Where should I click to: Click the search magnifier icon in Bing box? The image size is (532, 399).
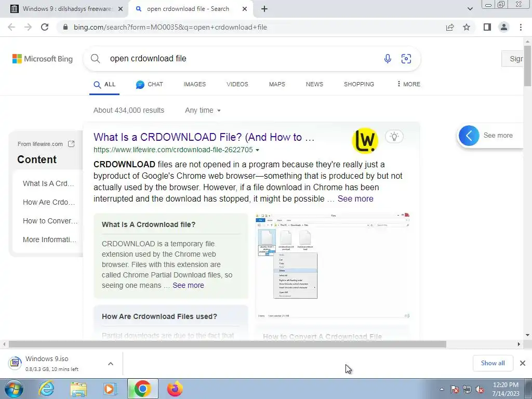(96, 58)
